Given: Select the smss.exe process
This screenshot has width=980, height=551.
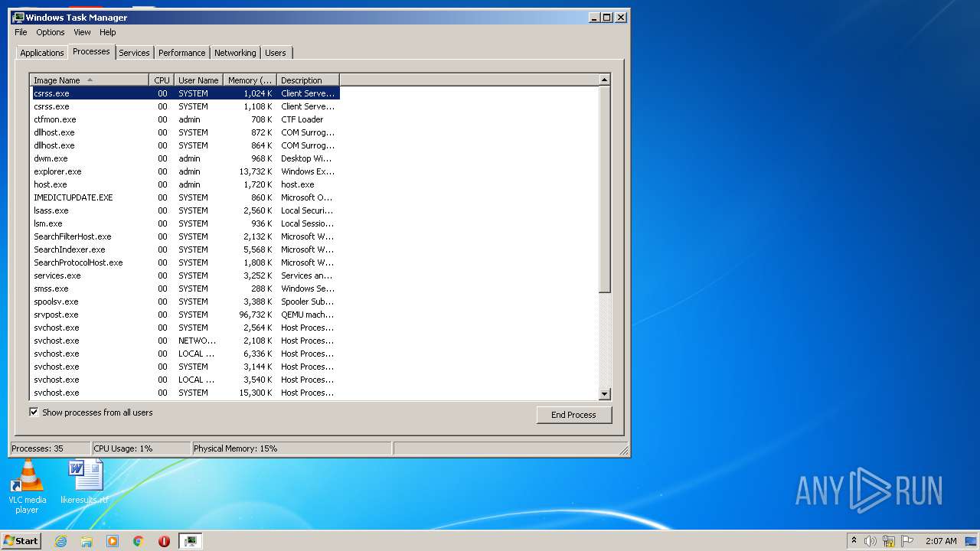Looking at the screenshot, I should coord(185,289).
